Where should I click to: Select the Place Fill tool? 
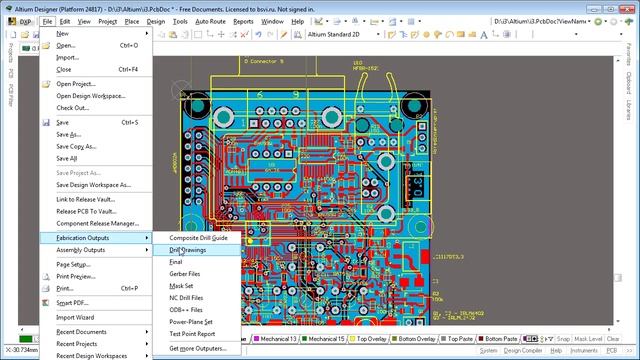(x=460, y=34)
